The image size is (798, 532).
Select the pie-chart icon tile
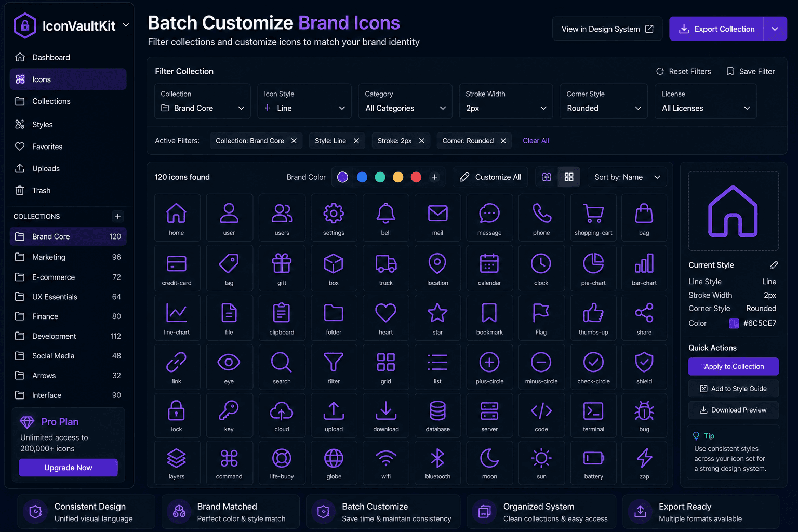pyautogui.click(x=593, y=268)
